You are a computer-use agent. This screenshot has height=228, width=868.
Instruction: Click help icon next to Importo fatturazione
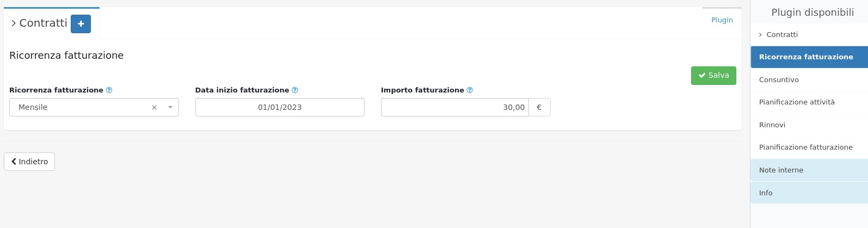pyautogui.click(x=470, y=90)
